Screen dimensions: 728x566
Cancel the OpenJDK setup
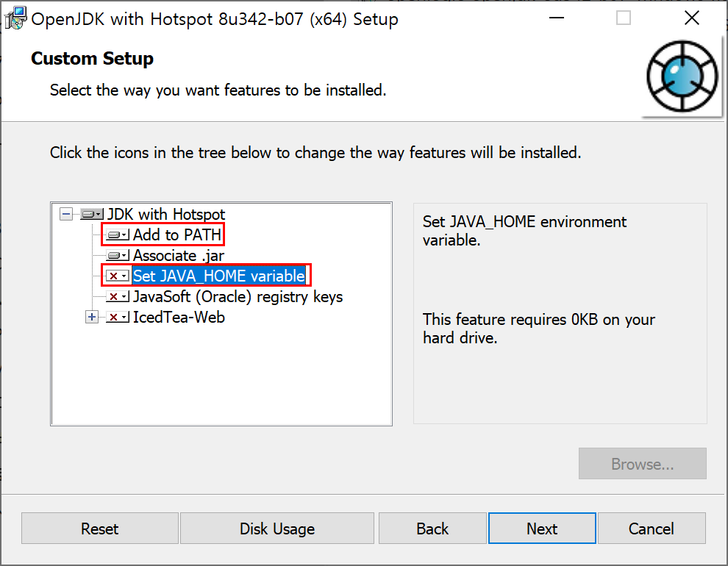pos(652,529)
